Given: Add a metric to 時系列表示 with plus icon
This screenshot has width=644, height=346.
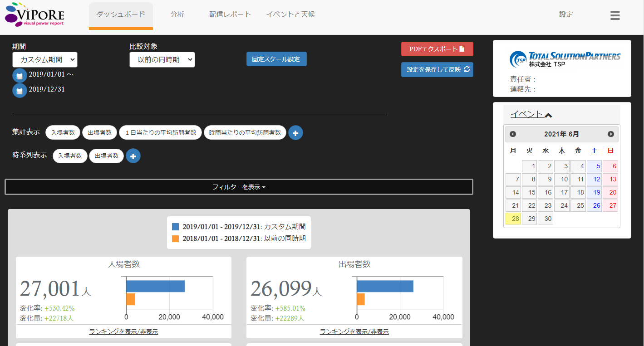Looking at the screenshot, I should [133, 156].
